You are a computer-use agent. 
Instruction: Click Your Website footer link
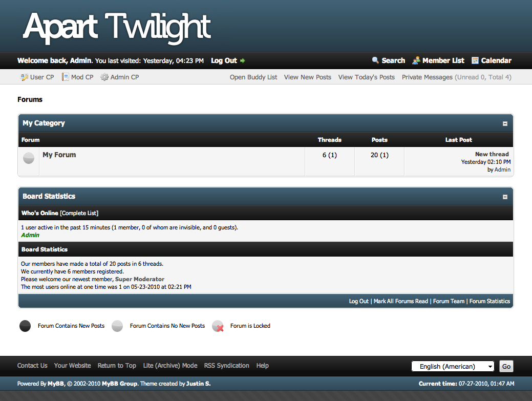73,365
